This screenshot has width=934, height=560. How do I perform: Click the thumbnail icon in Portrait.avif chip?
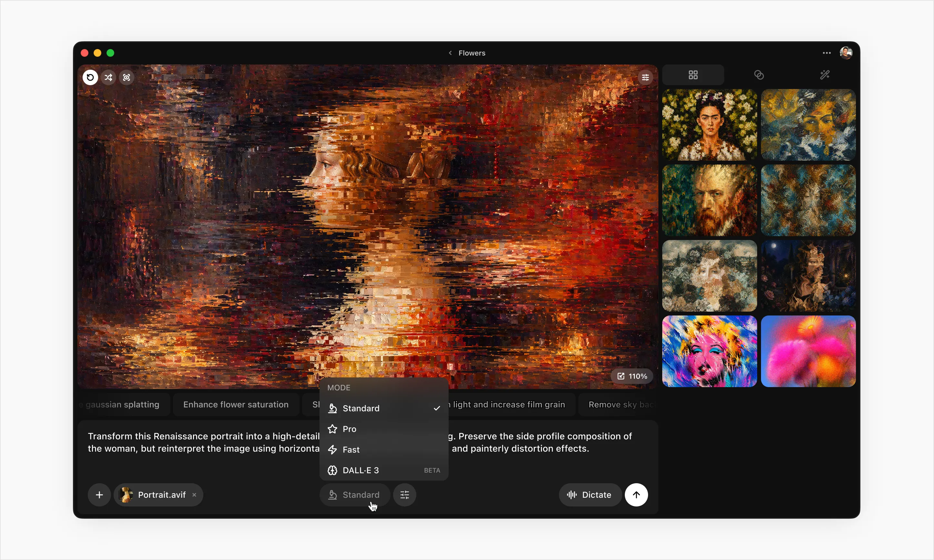pyautogui.click(x=126, y=495)
